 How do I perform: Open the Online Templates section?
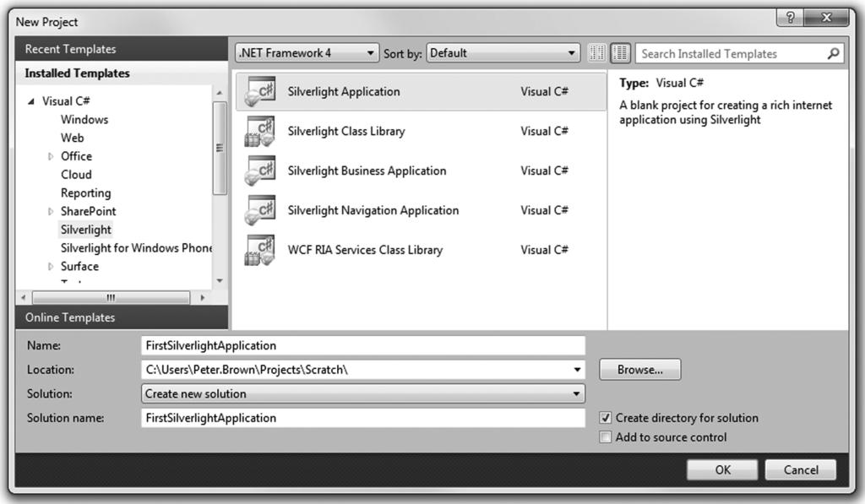pyautogui.click(x=122, y=317)
